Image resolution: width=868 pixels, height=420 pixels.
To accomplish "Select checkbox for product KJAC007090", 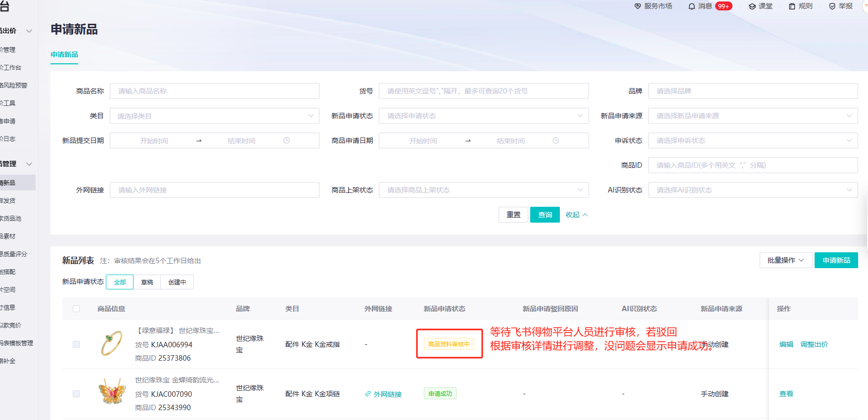I will pyautogui.click(x=76, y=394).
